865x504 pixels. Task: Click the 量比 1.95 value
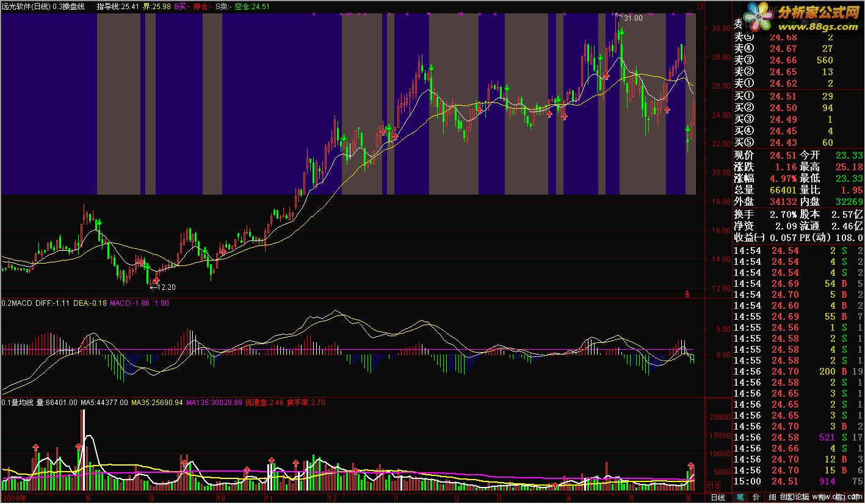[x=852, y=190]
